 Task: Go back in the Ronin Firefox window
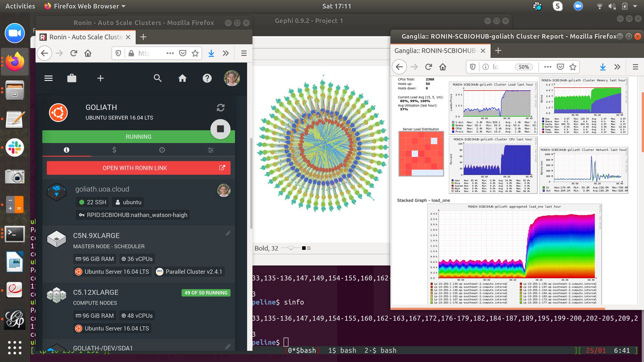[45, 53]
